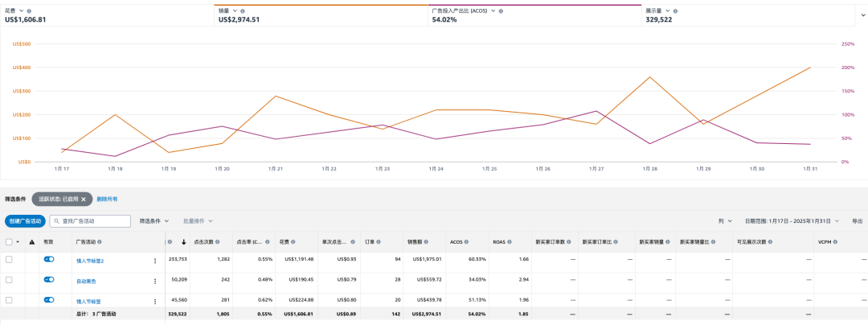Open the 情人节标签 campaign link
Screen dimensions: 868x325
click(88, 302)
